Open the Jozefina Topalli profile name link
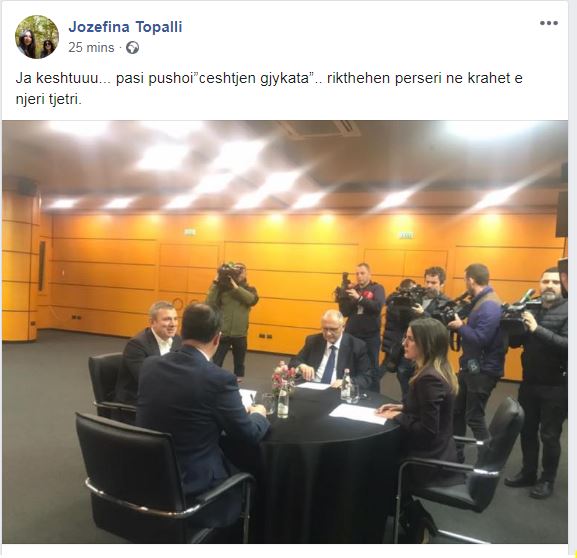The image size is (577, 558). [125, 27]
